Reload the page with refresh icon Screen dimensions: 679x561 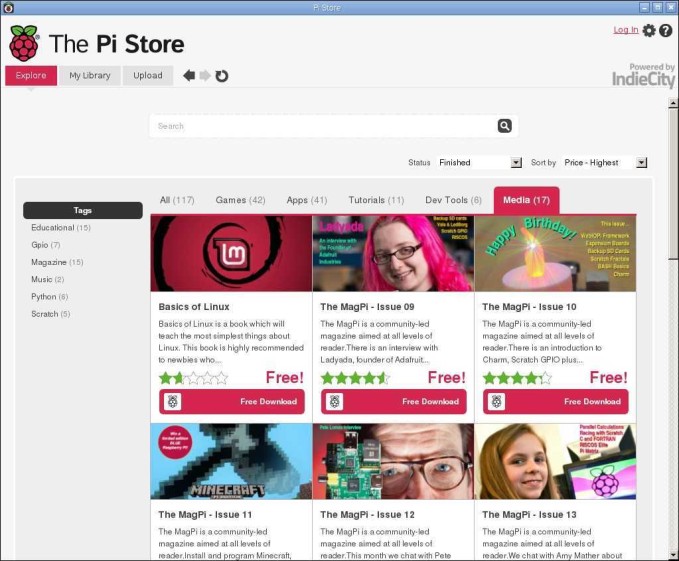(x=222, y=76)
